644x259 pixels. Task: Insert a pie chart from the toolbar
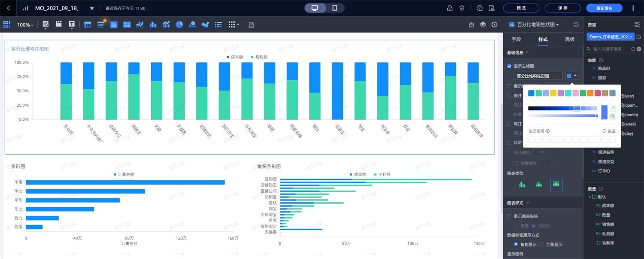(x=179, y=25)
